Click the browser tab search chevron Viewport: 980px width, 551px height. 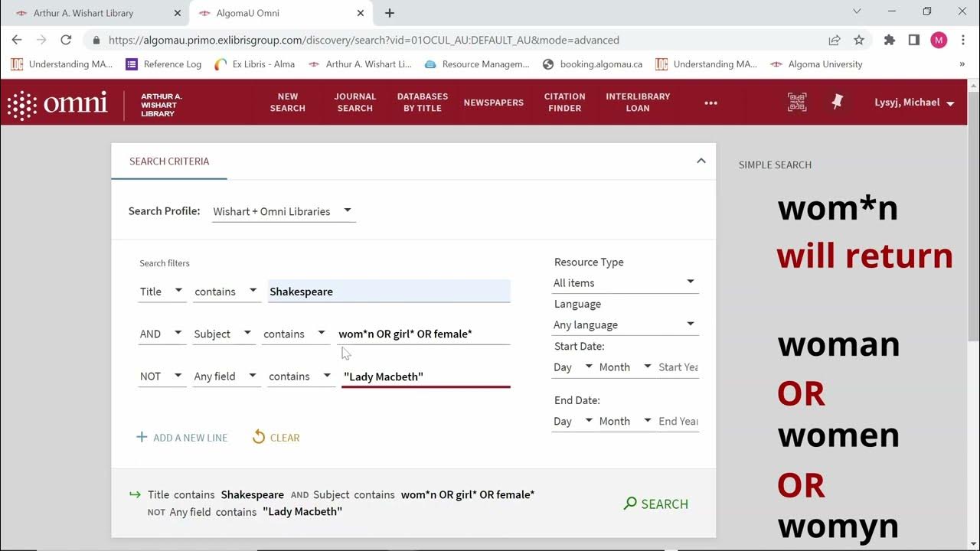tap(857, 11)
